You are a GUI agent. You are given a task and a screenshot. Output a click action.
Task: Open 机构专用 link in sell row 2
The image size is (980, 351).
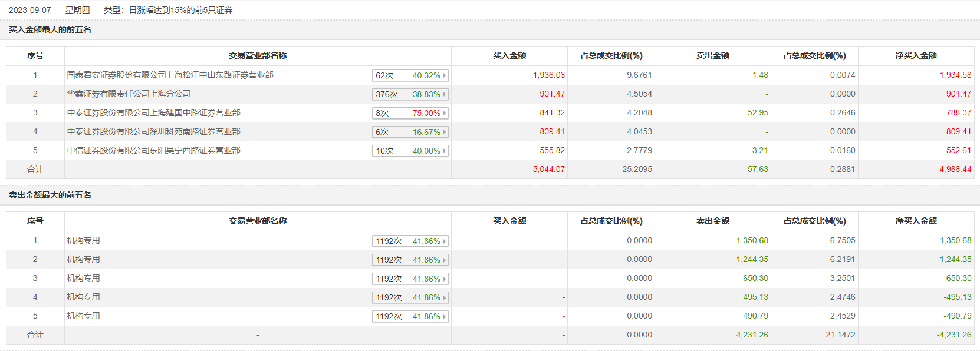pyautogui.click(x=83, y=259)
